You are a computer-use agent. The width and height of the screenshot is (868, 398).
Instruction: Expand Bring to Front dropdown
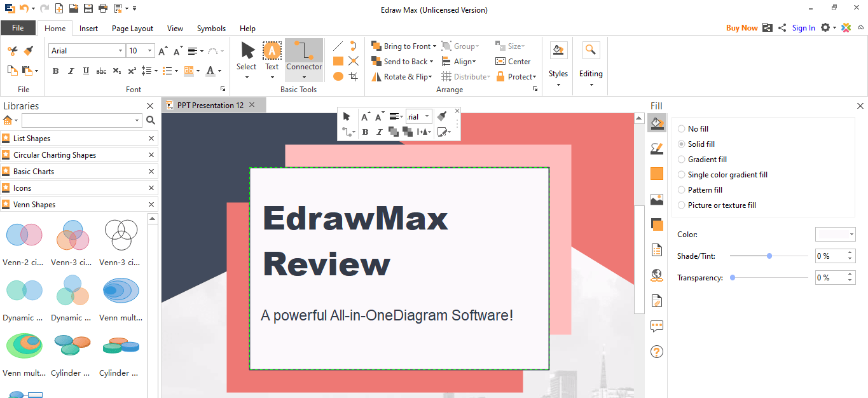(434, 46)
